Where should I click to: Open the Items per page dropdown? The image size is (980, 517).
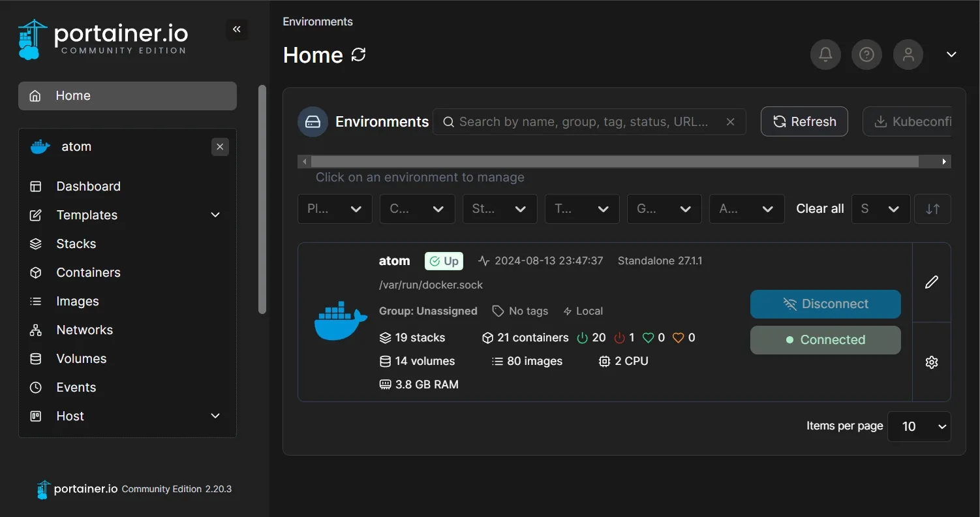pos(919,426)
